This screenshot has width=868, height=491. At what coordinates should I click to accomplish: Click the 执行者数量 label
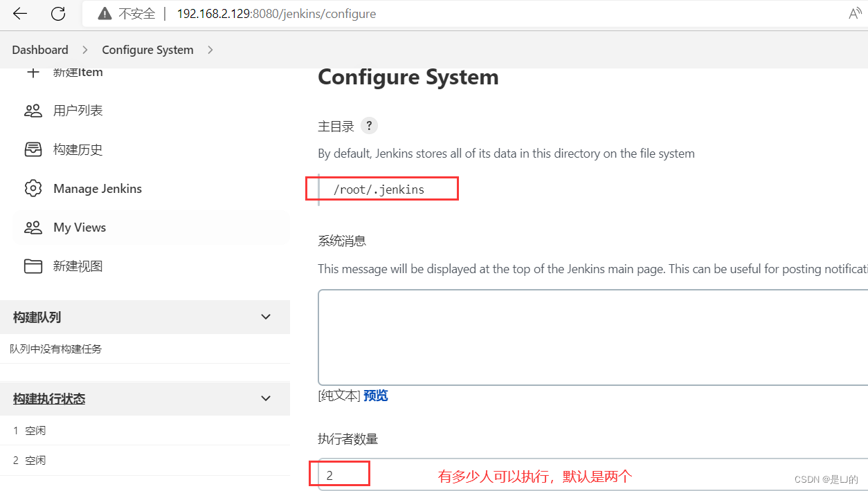tap(348, 439)
